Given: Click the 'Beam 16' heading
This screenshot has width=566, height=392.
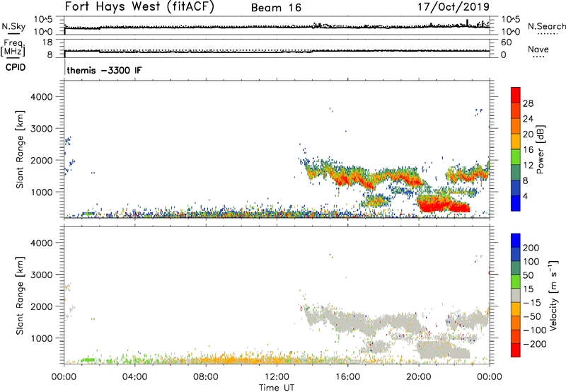Looking at the screenshot, I should [x=276, y=8].
